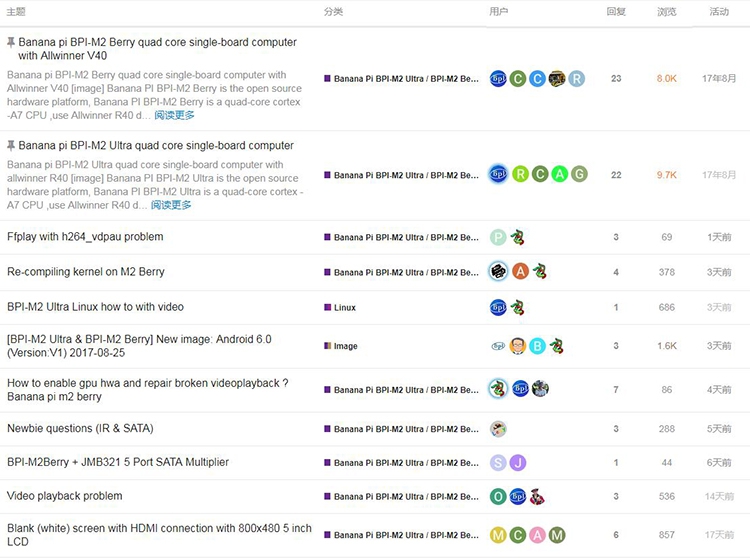Open S avatar in JMB321 SATA Multiplier row
750x559 pixels.
point(498,462)
